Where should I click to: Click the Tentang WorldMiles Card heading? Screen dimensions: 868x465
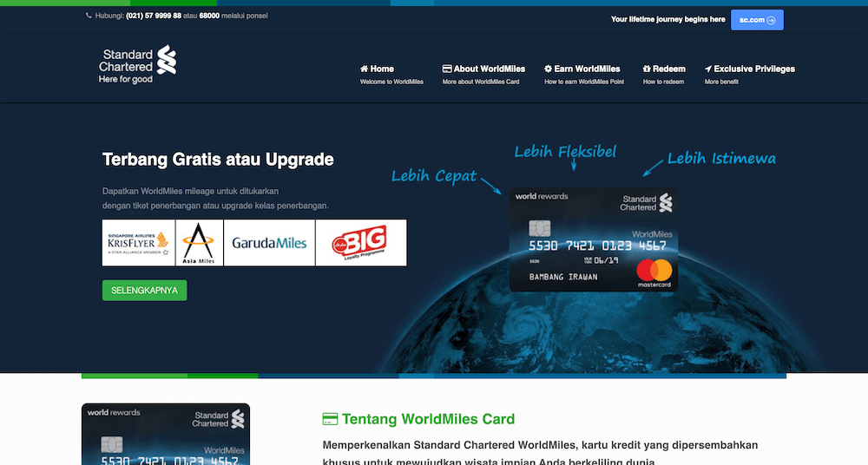[x=428, y=419]
